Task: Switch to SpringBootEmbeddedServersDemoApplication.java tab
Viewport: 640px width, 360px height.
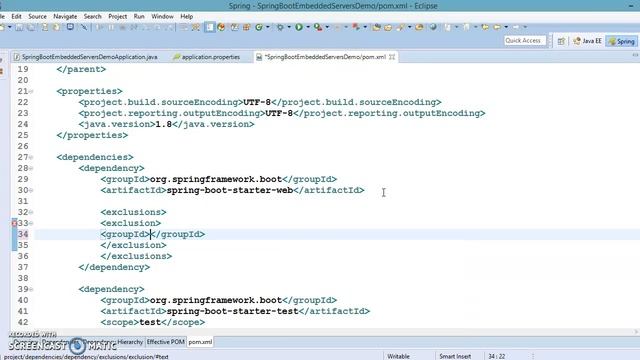Action: pos(86,57)
